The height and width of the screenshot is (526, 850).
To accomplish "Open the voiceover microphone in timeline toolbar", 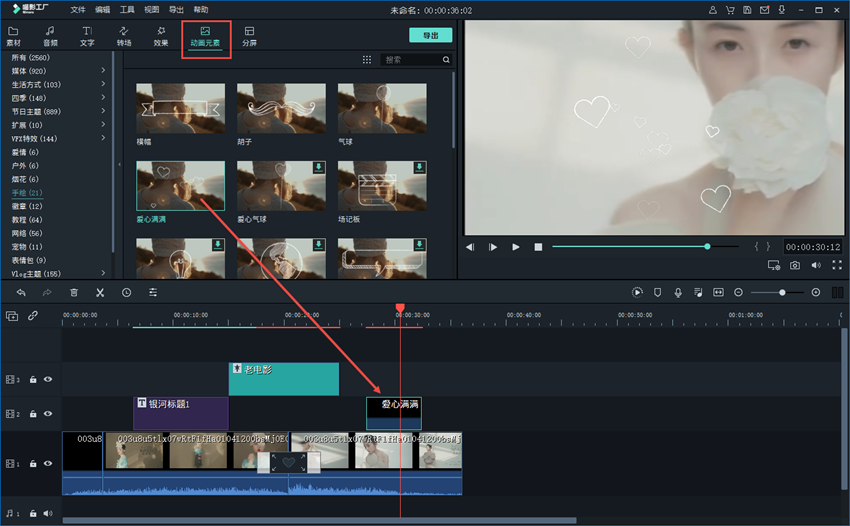I will 677,292.
